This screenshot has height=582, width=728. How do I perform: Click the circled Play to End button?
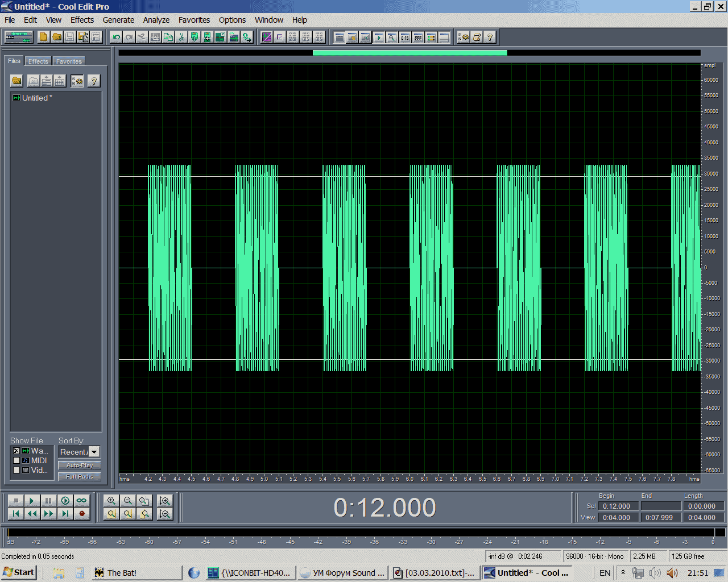65,501
